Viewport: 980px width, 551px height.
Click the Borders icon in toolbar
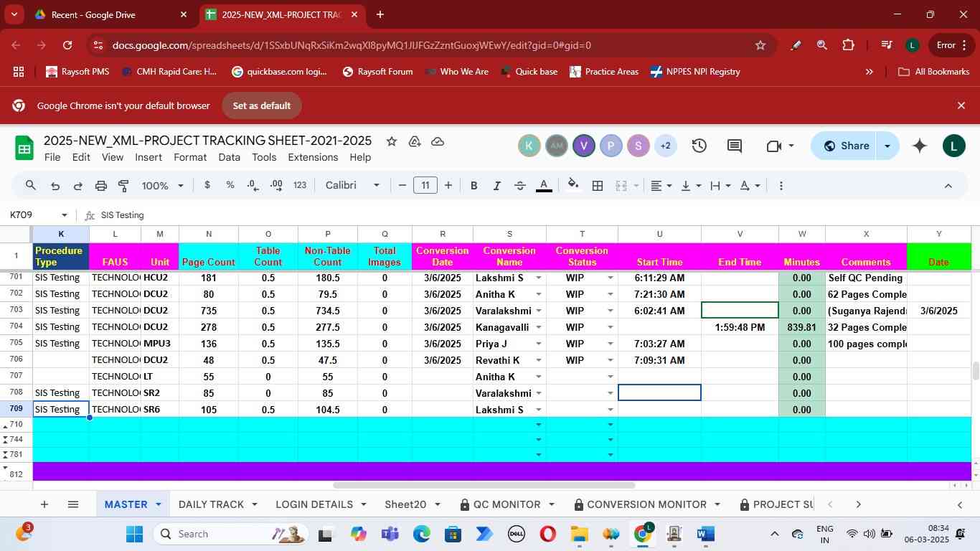[597, 186]
